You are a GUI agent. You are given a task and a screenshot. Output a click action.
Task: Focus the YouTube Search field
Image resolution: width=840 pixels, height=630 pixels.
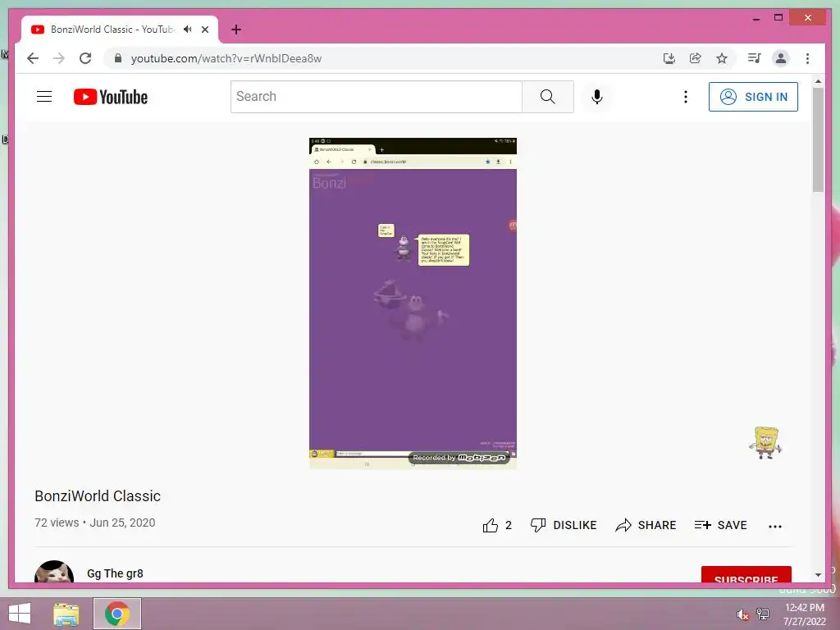(x=376, y=97)
